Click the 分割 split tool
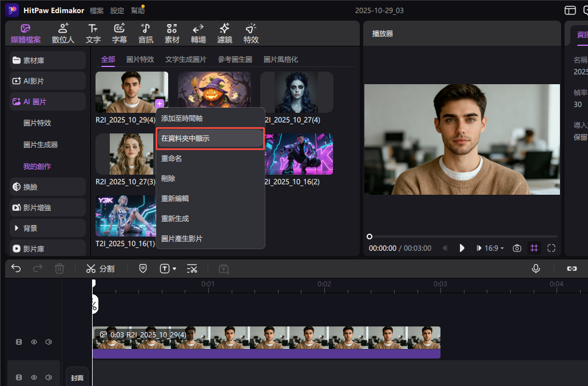 pyautogui.click(x=100, y=268)
